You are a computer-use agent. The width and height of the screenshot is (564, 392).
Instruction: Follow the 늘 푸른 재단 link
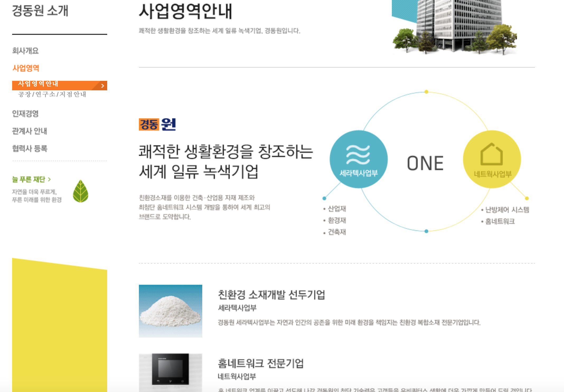click(31, 179)
